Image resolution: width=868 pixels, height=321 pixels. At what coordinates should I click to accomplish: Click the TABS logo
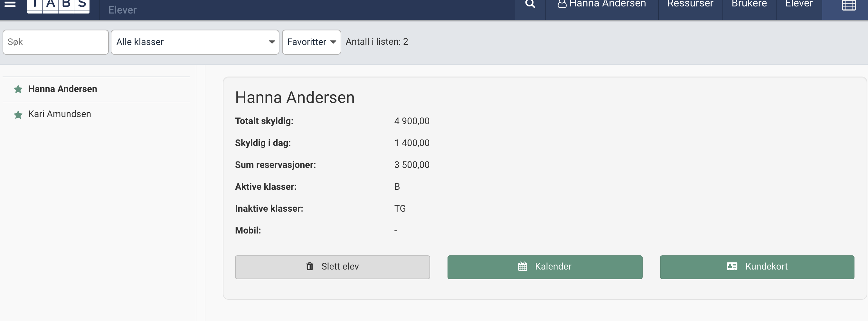(x=58, y=6)
